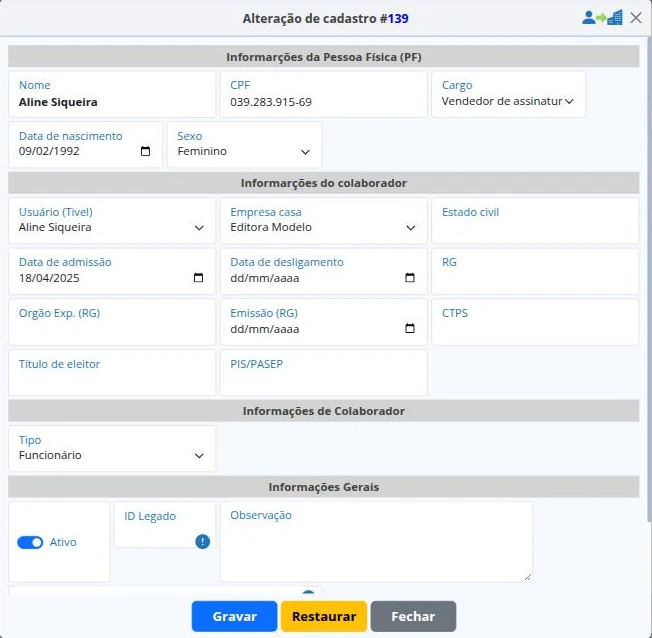
Task: Click the Data de admissão date value
Action: coord(49,278)
